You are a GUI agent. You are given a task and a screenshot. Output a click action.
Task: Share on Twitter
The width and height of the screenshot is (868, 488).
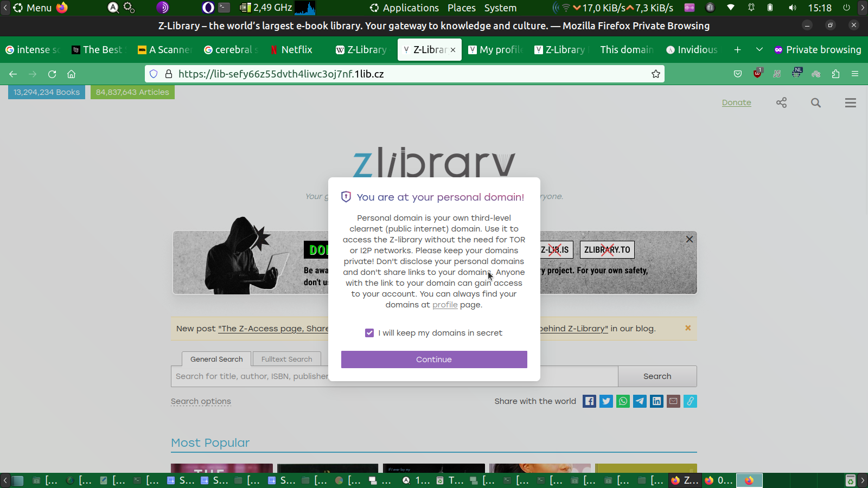[x=606, y=401]
